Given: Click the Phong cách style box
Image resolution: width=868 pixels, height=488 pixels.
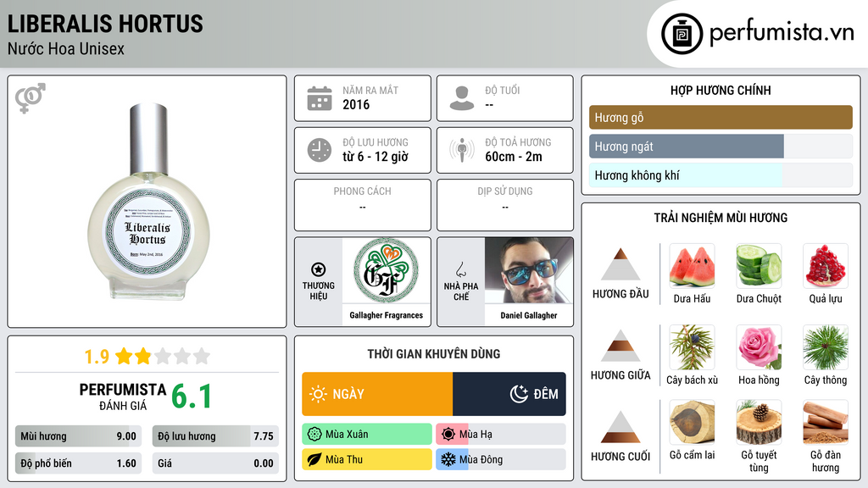Looking at the screenshot, I should click(x=363, y=205).
